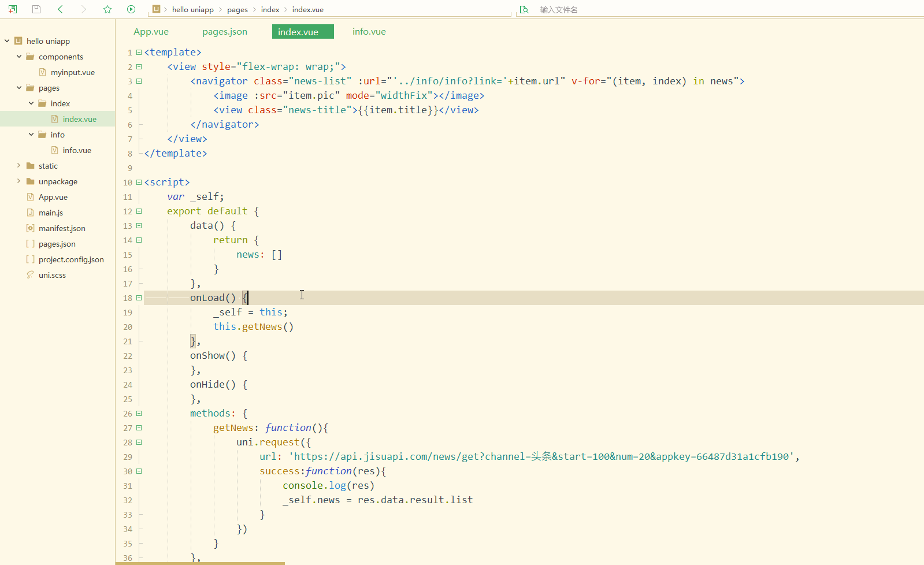Click the main.js file icon
924x565 pixels.
(x=30, y=213)
